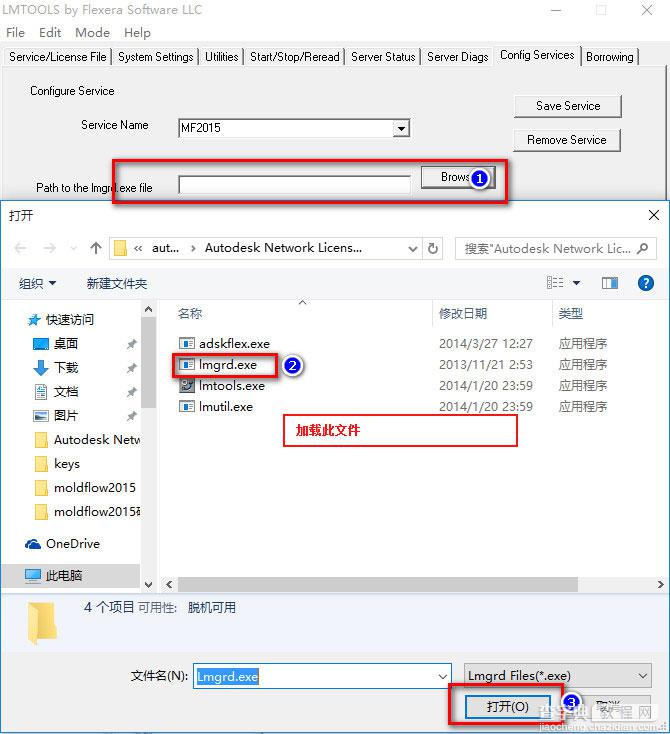Switch to Server Status tab
670x734 pixels.
[383, 57]
